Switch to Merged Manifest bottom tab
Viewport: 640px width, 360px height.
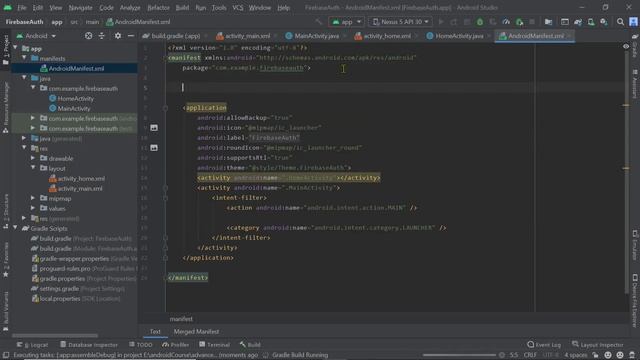(196, 331)
